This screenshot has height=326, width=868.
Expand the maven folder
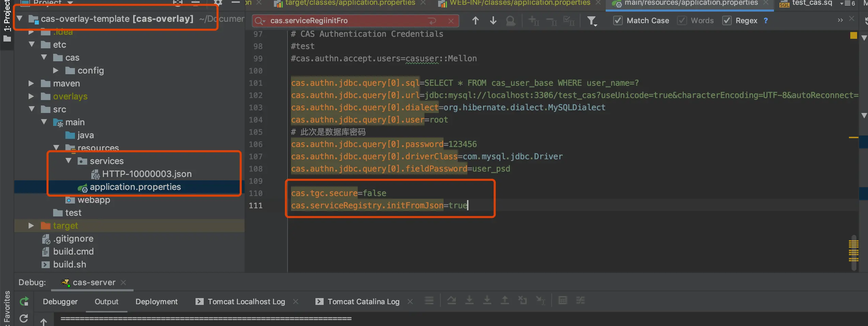pos(31,83)
